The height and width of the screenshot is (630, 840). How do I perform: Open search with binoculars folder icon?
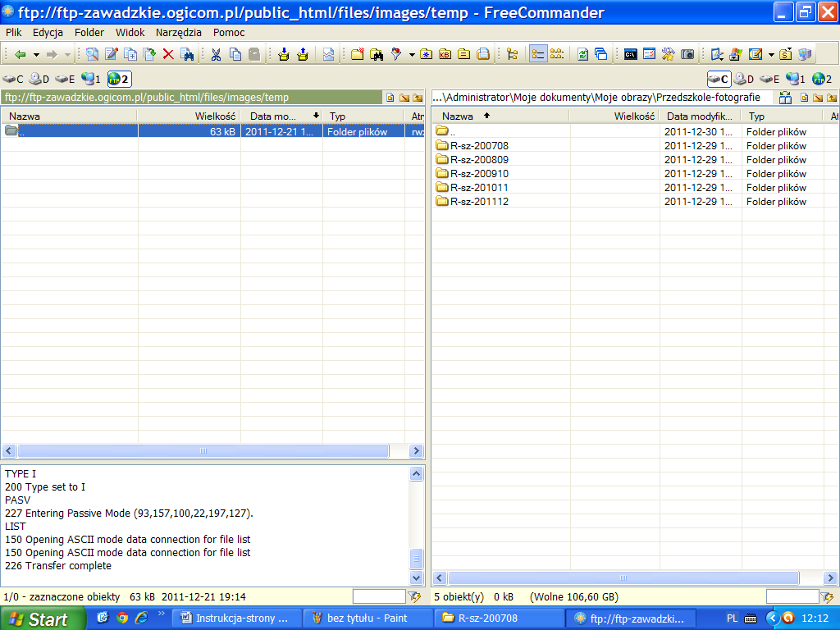pyautogui.click(x=377, y=54)
